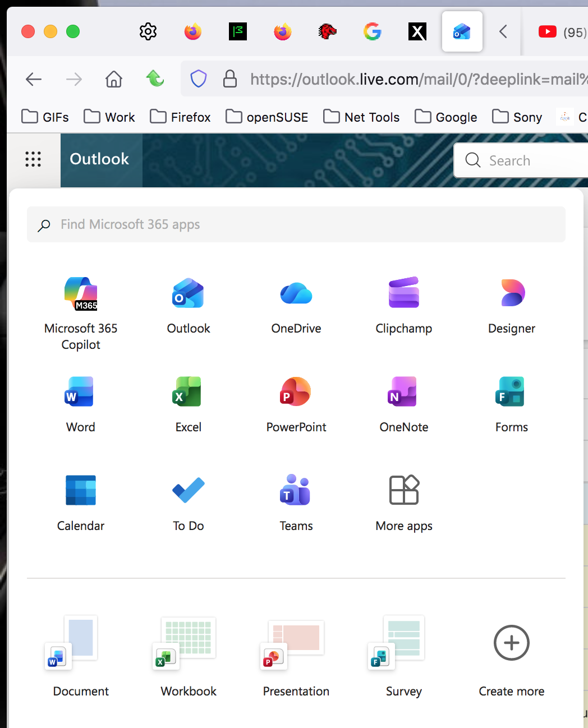The width and height of the screenshot is (588, 728).
Task: Focus the Find Microsoft 365 apps field
Action: click(x=296, y=224)
